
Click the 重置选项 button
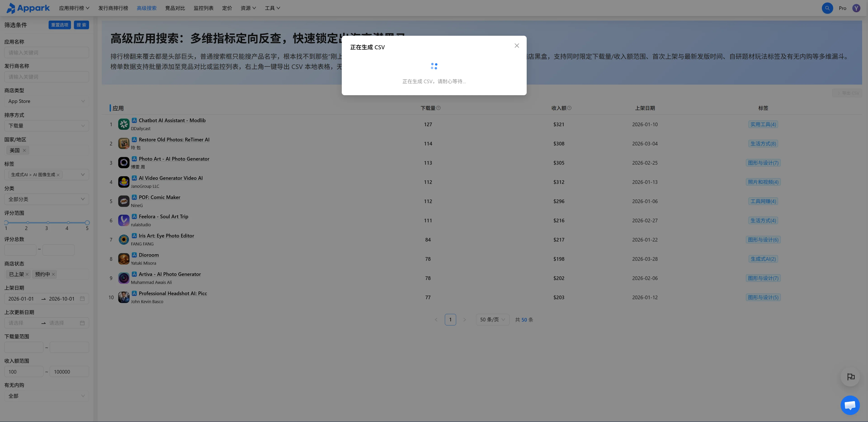(x=60, y=25)
